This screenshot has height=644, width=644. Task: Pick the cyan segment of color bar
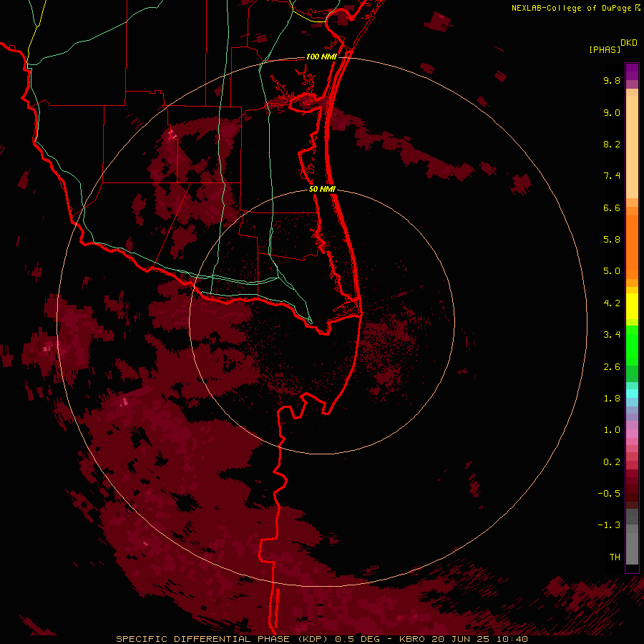[x=632, y=394]
